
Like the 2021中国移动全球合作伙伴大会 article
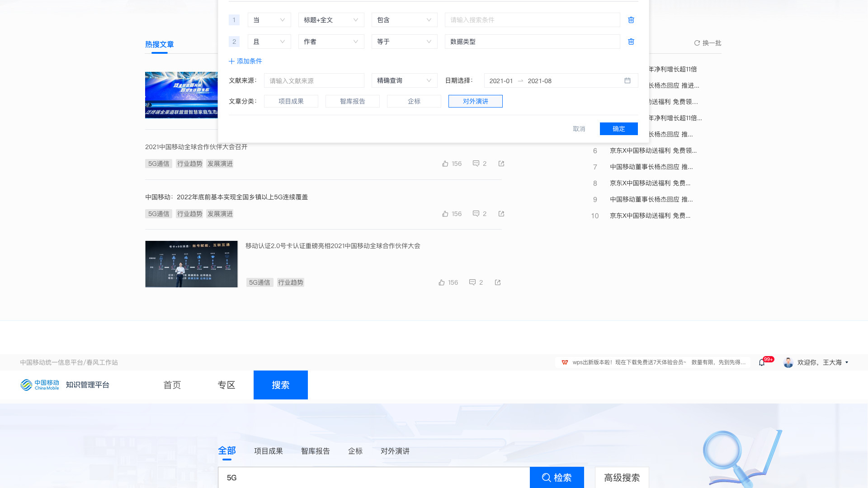point(445,163)
